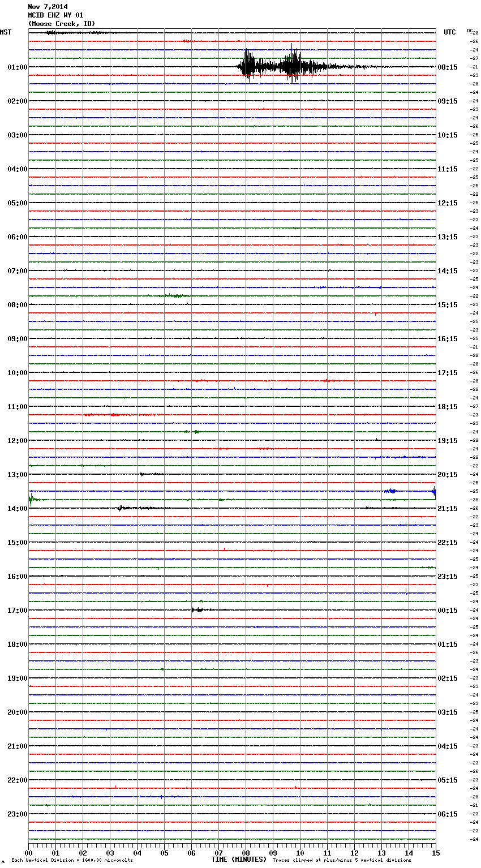This screenshot has height=868, width=481.
Task: Click the 23:00 MST hour label
Action: (18, 814)
